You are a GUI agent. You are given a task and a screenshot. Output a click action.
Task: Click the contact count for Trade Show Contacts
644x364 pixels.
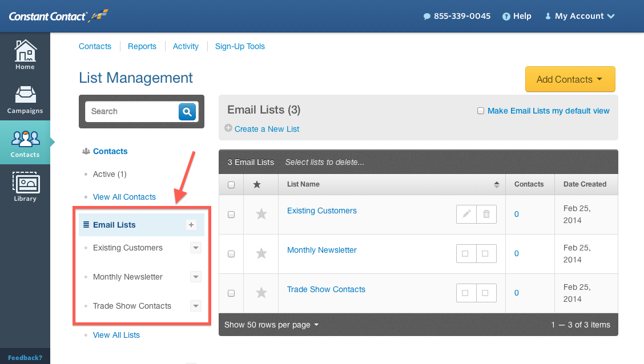pyautogui.click(x=516, y=293)
